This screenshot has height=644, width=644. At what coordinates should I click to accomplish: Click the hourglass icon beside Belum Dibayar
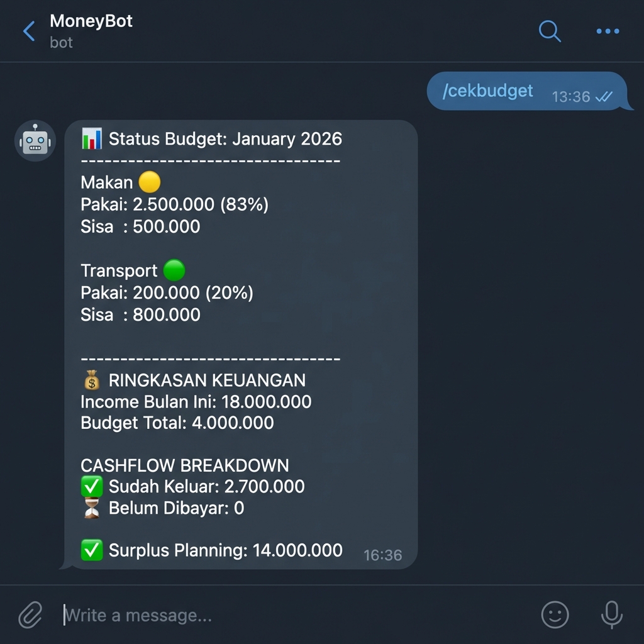click(x=91, y=507)
